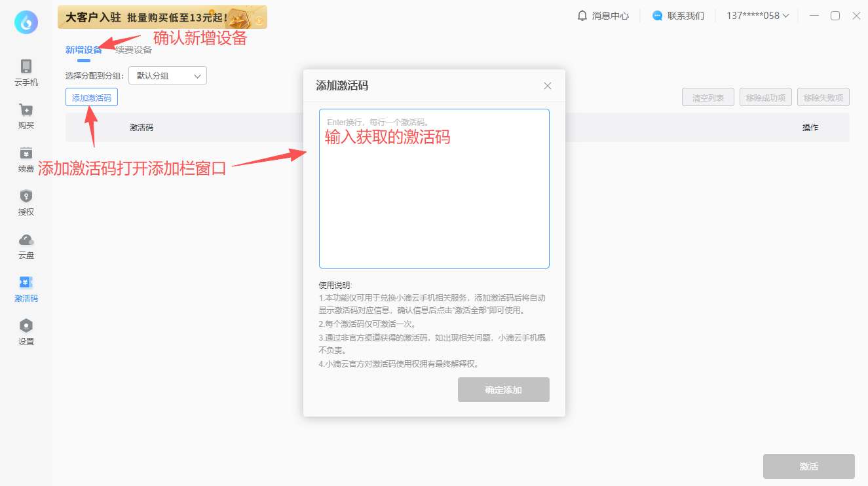Close the 添加激活码 dialog with X
Viewport: 868px width, 486px height.
(x=548, y=86)
